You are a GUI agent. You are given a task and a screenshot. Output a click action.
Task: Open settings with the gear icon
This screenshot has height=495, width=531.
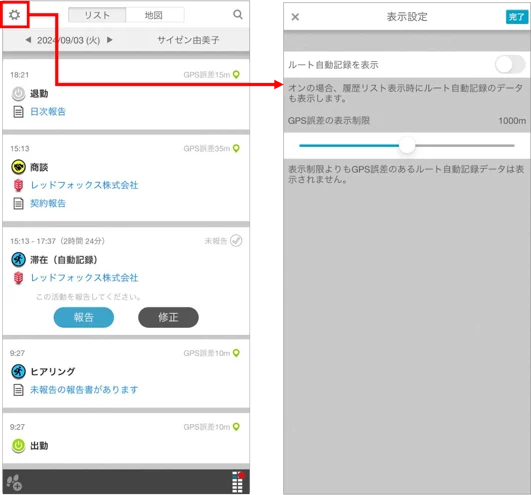pos(15,15)
